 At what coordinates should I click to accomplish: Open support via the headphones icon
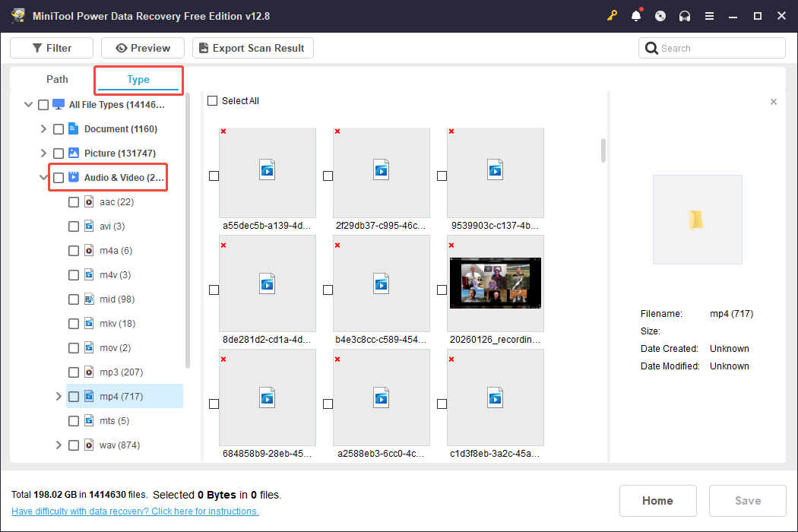click(x=685, y=15)
